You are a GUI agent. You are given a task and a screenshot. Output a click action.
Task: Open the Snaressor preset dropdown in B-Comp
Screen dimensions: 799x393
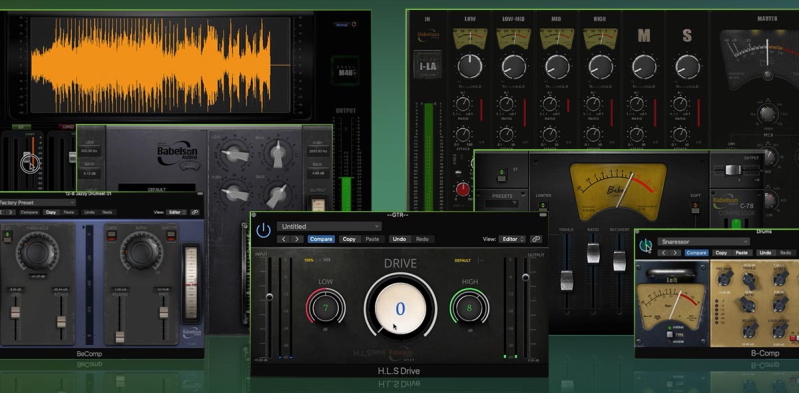[x=703, y=242]
